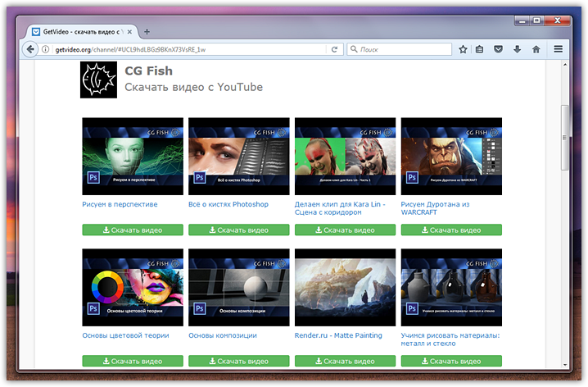The width and height of the screenshot is (588, 387).
Task: Click the CG Fish channel logo
Action: coord(98,80)
